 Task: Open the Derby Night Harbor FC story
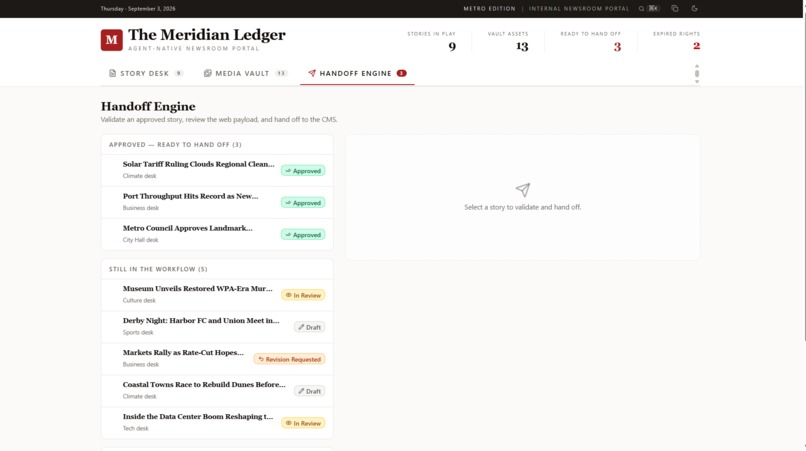point(217,327)
